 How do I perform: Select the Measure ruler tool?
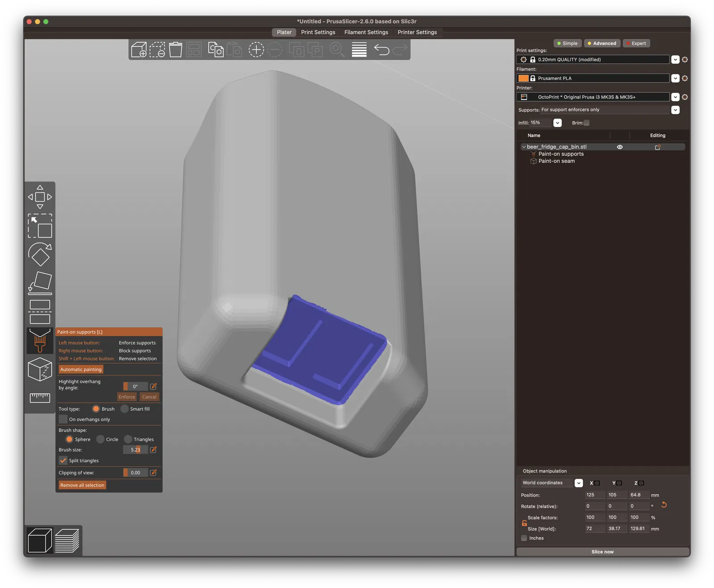coord(40,398)
